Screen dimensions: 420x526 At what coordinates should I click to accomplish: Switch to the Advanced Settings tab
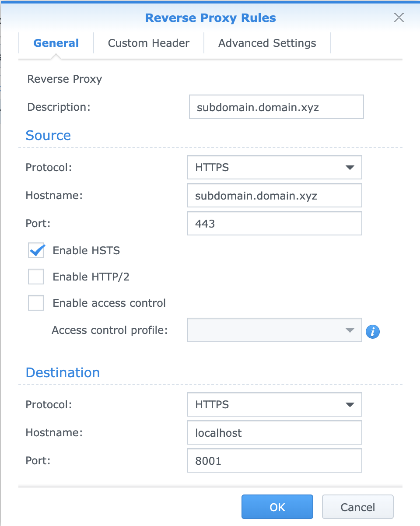tap(267, 43)
